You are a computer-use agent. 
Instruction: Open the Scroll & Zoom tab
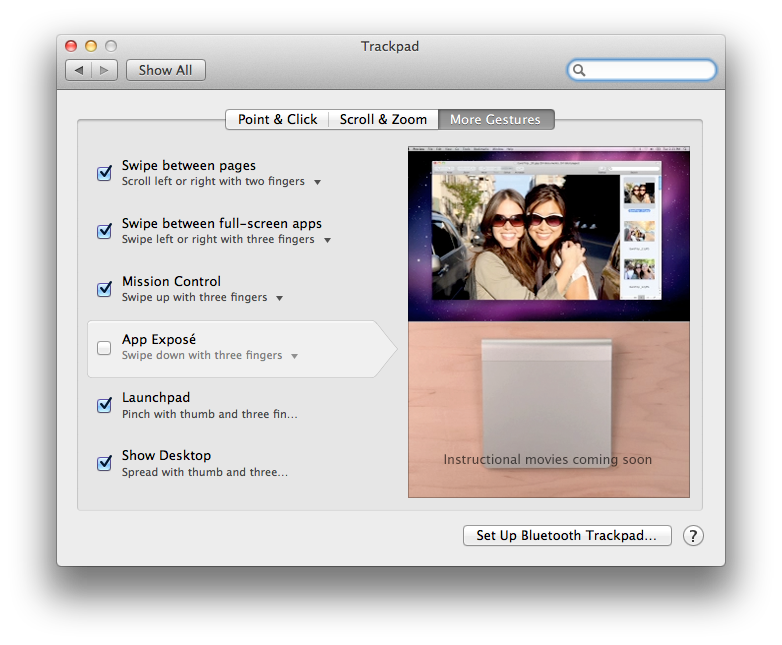pyautogui.click(x=383, y=120)
